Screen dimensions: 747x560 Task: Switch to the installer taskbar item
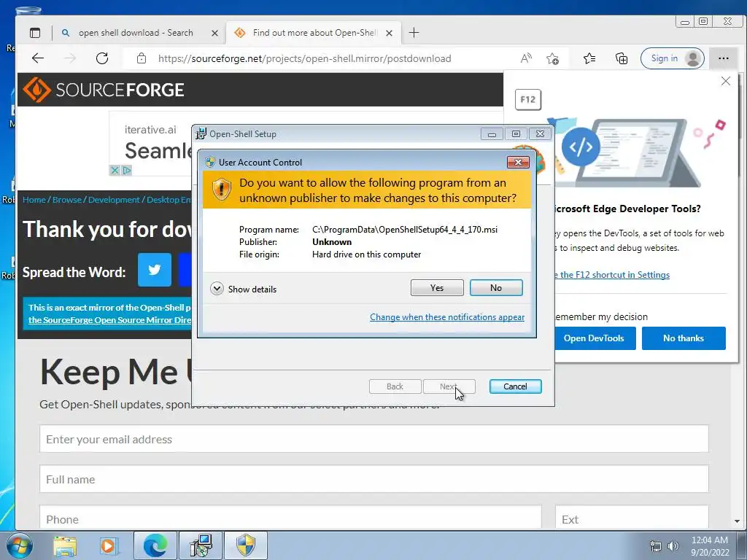pyautogui.click(x=201, y=545)
